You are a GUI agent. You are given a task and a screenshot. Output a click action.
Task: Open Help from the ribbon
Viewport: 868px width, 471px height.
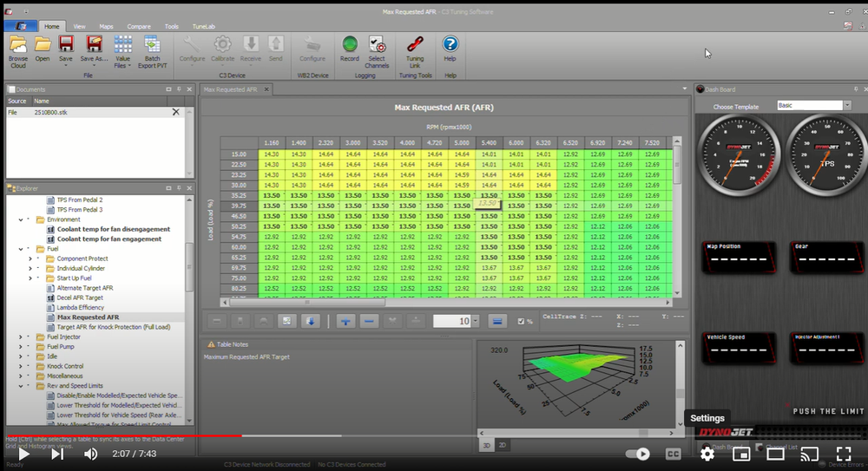coord(450,43)
